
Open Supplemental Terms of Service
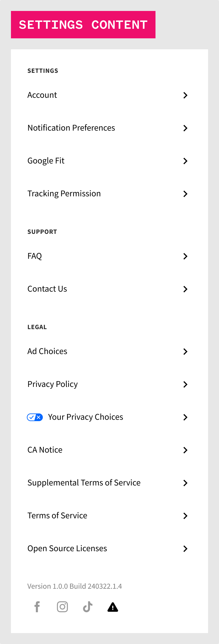pos(84,483)
